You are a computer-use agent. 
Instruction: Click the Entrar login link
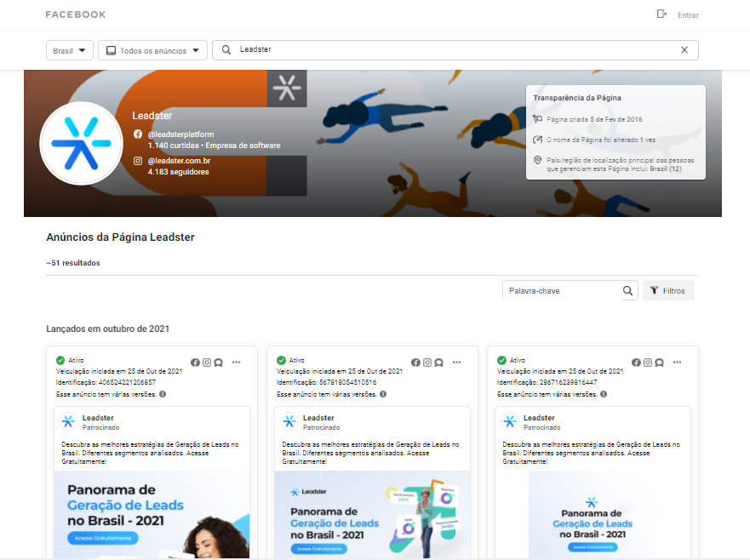click(688, 15)
